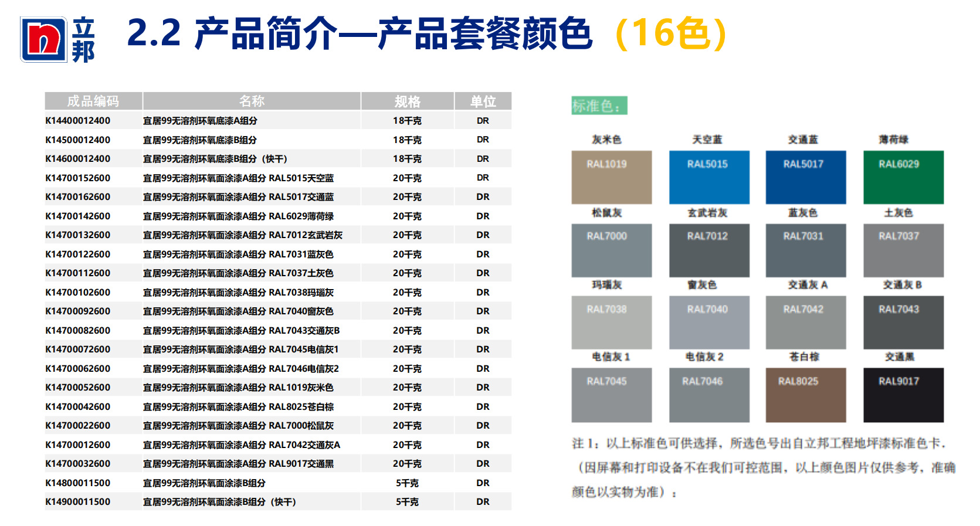Click the name ending RAL7038玛瑙灰
Image resolution: width=980 pixels, height=526 pixels.
239,292
